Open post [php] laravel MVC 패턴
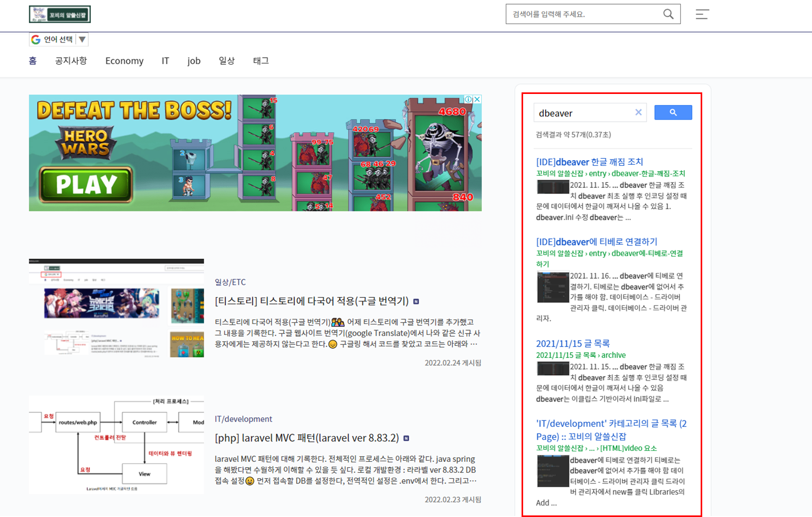The height and width of the screenshot is (517, 812). coord(307,438)
